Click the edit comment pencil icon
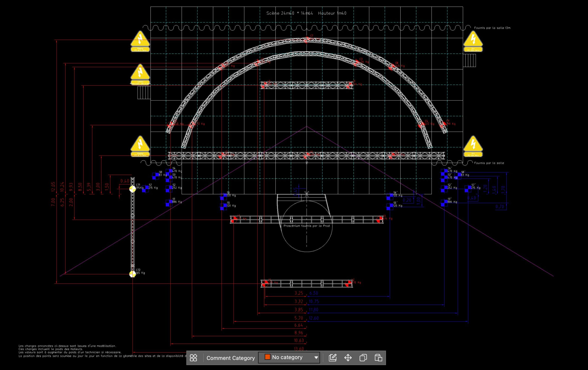The image size is (588, 370). point(333,358)
